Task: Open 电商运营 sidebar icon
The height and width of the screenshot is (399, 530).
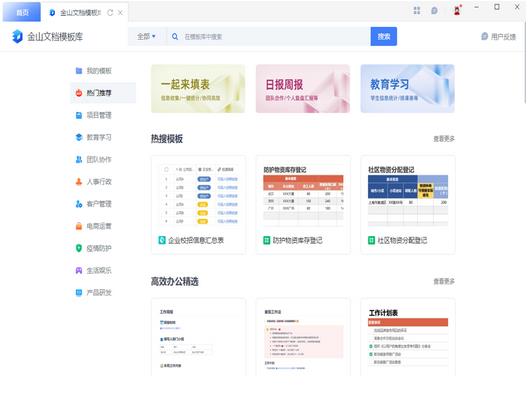Action: click(79, 226)
